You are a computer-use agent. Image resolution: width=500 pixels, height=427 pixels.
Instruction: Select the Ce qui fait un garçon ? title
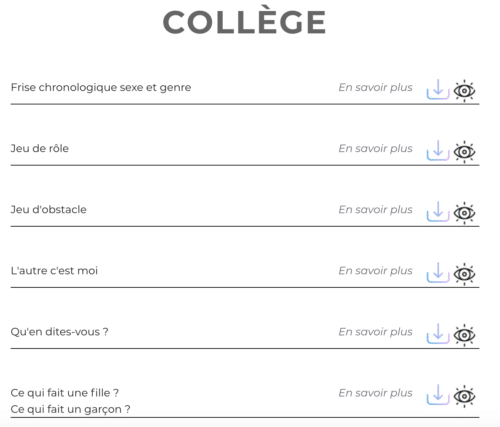70,409
